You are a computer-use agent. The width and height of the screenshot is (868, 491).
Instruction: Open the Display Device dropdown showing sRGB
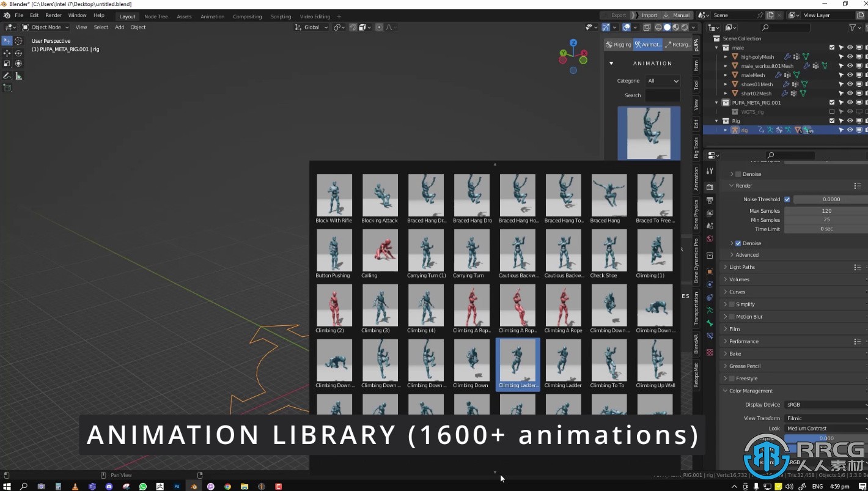(x=826, y=405)
